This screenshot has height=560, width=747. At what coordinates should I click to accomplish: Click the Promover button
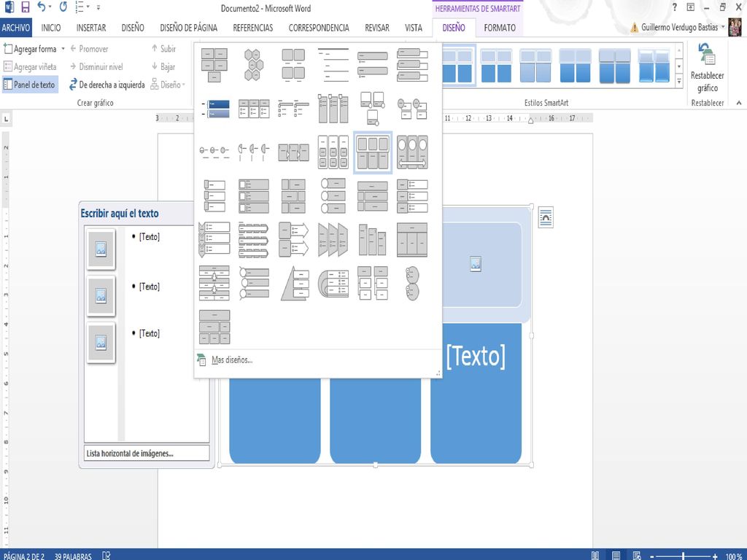click(x=89, y=49)
